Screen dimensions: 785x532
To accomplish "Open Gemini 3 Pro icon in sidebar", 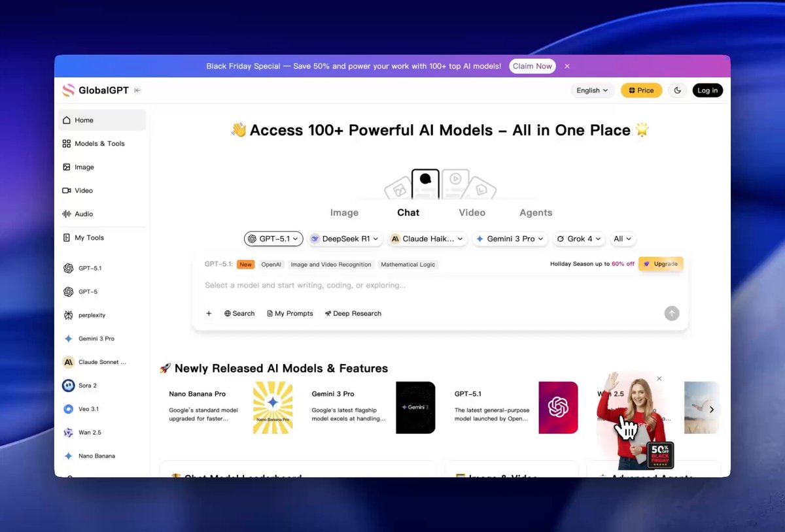I will pyautogui.click(x=68, y=339).
